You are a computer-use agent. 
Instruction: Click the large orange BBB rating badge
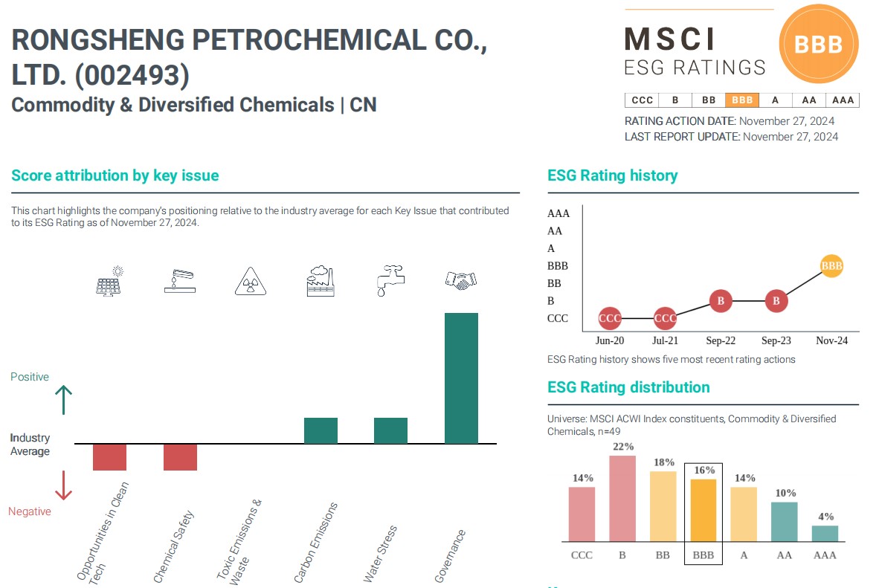818,44
